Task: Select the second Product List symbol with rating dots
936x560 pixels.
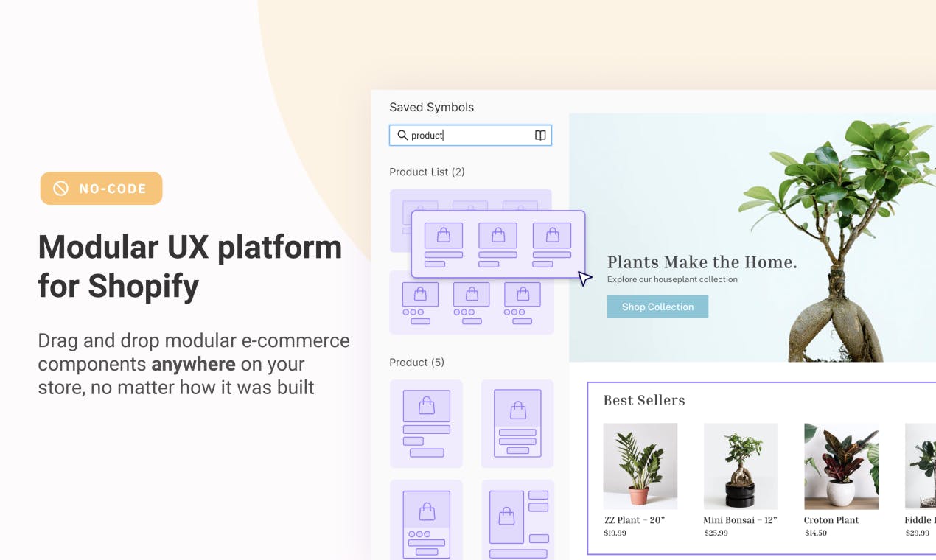Action: pos(472,303)
